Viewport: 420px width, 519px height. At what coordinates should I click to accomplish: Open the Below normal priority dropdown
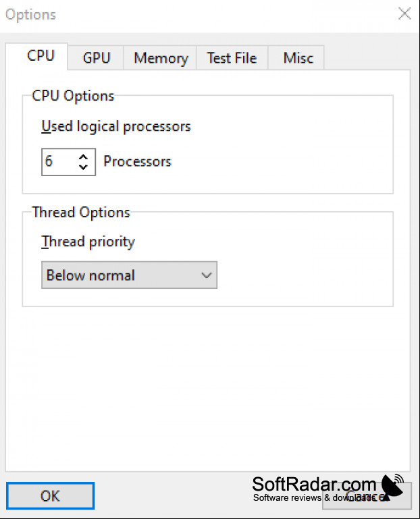pyautogui.click(x=129, y=275)
